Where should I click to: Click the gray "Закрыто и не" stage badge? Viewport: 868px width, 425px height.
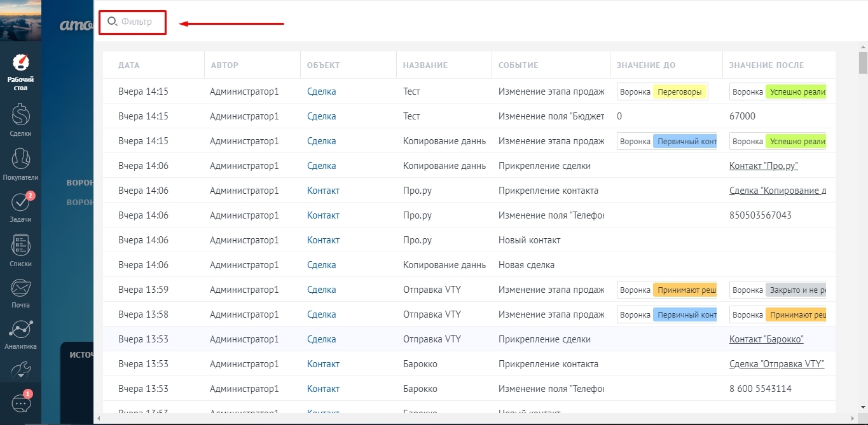[796, 290]
